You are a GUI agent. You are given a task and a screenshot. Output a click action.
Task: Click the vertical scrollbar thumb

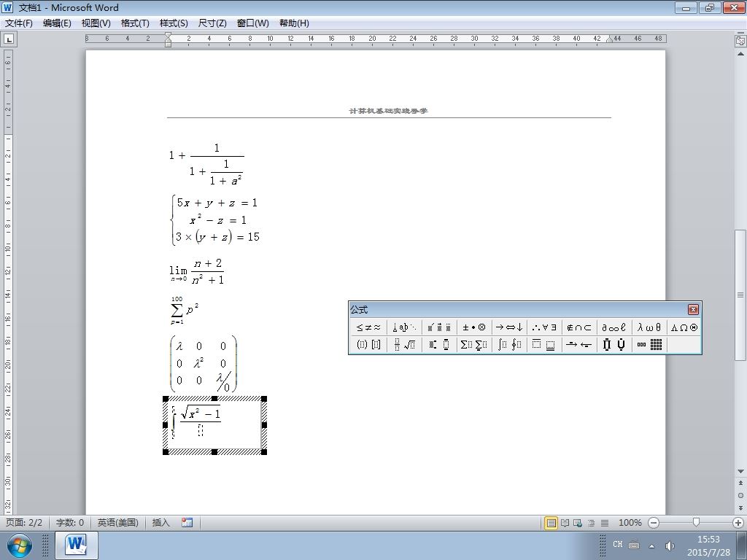pos(740,295)
